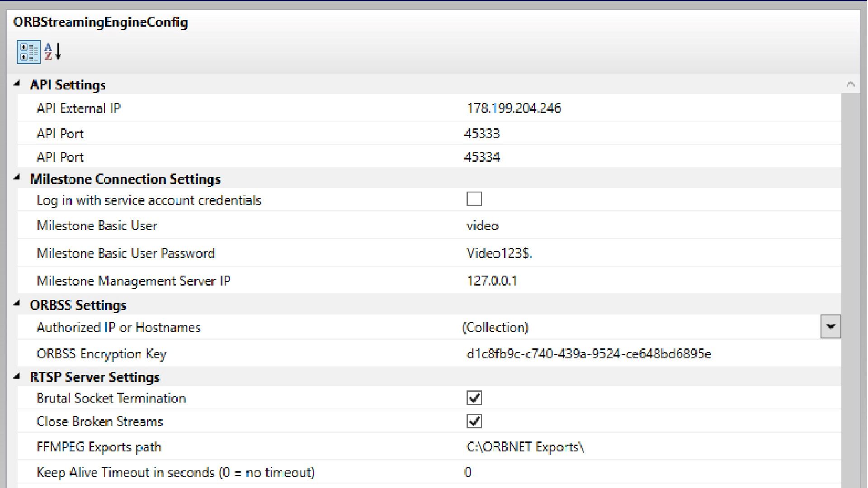Screen dimensions: 868x488
Task: Edit the API External IP value 178.199.204.246
Action: pos(514,108)
